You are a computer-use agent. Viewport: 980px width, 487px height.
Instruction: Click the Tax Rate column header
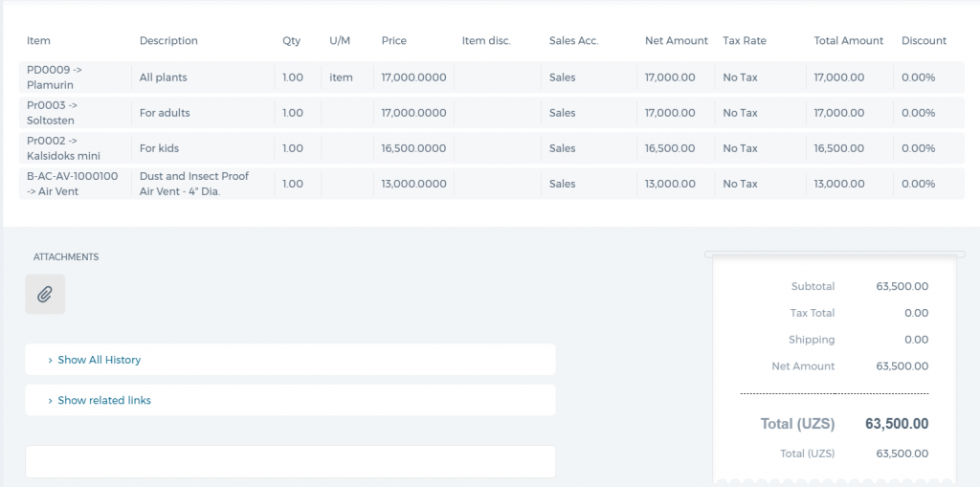click(745, 40)
